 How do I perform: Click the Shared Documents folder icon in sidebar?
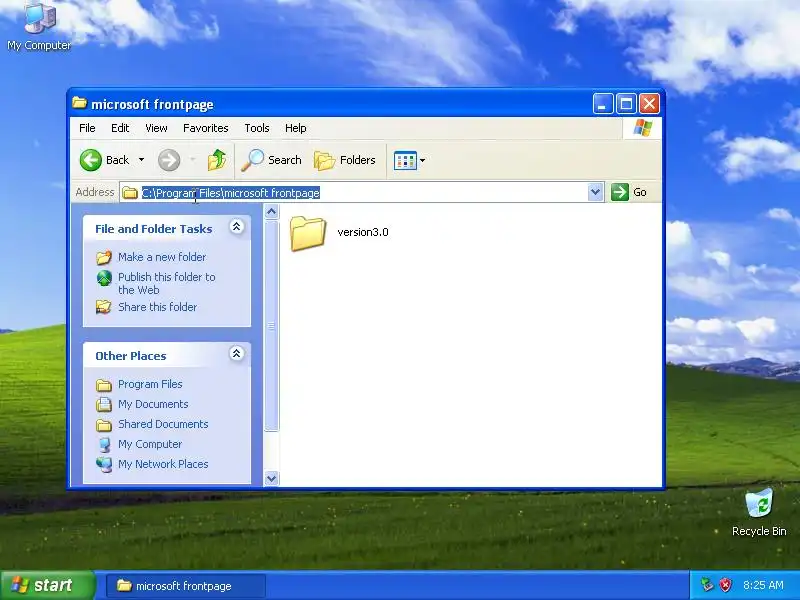click(104, 424)
